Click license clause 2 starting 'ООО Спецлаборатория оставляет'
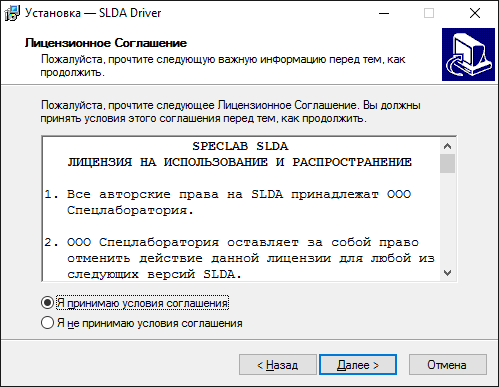Image resolution: width=499 pixels, height=387 pixels. pyautogui.click(x=240, y=258)
